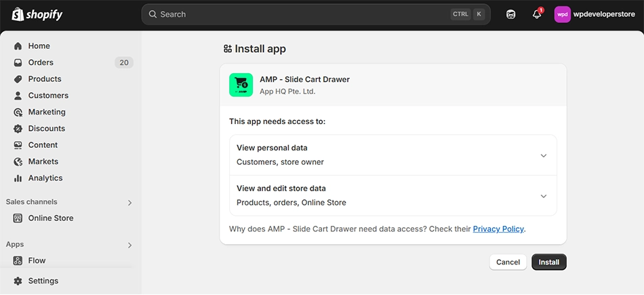Image resolution: width=644 pixels, height=295 pixels.
Task: Click the Orders inbox icon
Action: point(18,62)
